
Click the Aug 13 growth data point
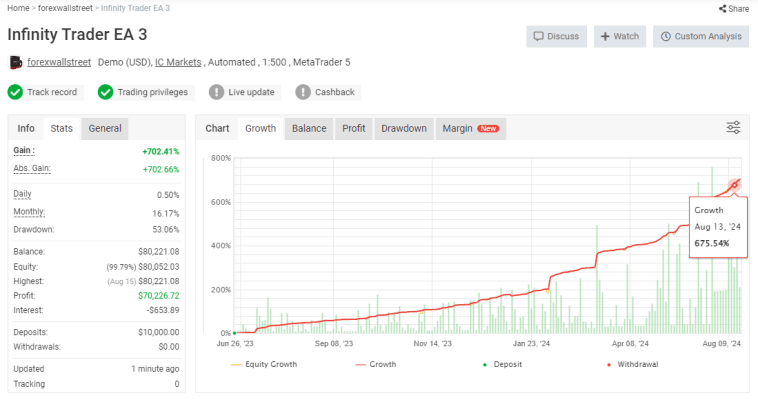pos(734,184)
